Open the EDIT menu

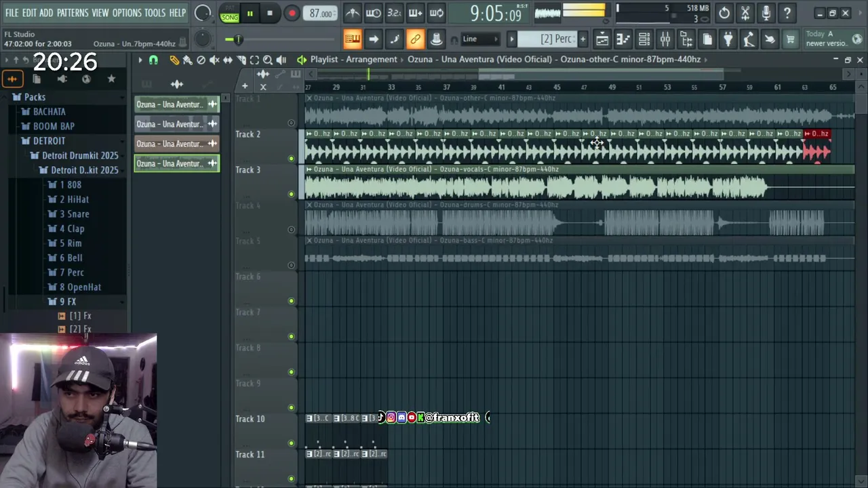(29, 13)
